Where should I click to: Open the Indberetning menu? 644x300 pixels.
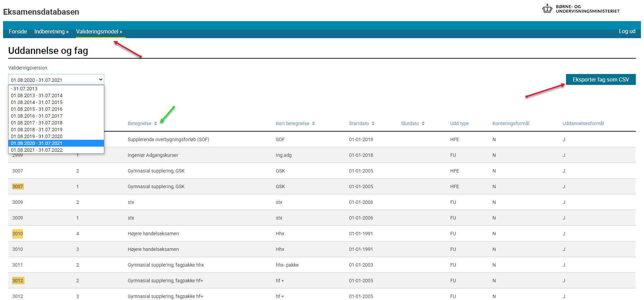[x=51, y=31]
